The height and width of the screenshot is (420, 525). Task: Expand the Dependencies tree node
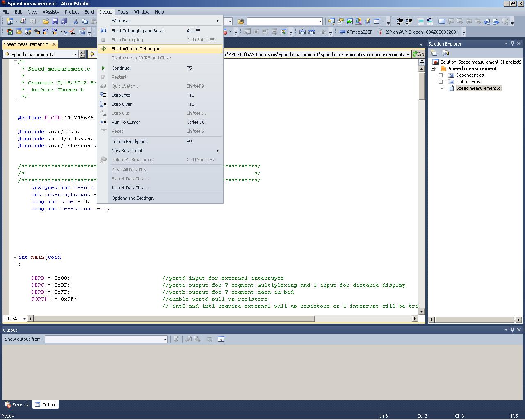(x=441, y=75)
